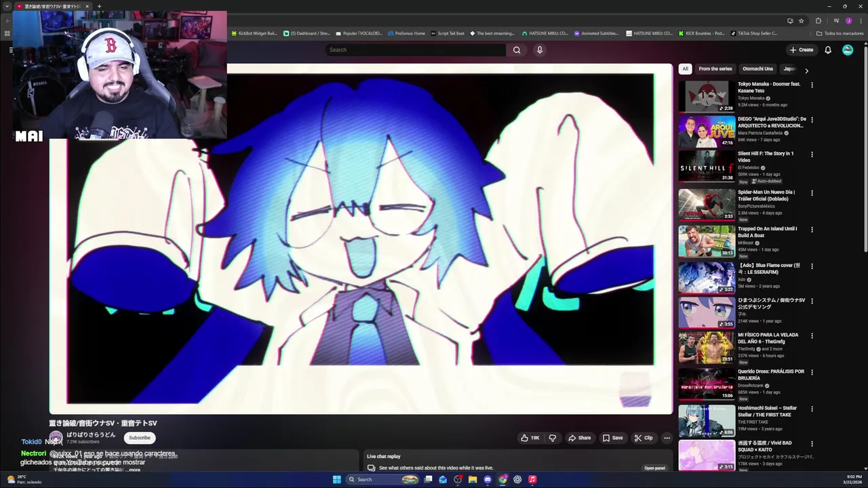Open the live chat replay icon
This screenshot has width=868, height=488.
point(371,468)
